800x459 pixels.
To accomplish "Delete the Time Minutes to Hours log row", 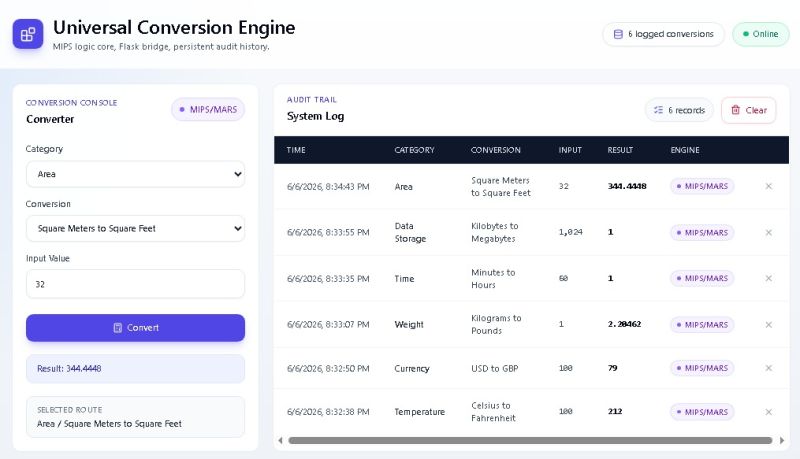I will 768,278.
